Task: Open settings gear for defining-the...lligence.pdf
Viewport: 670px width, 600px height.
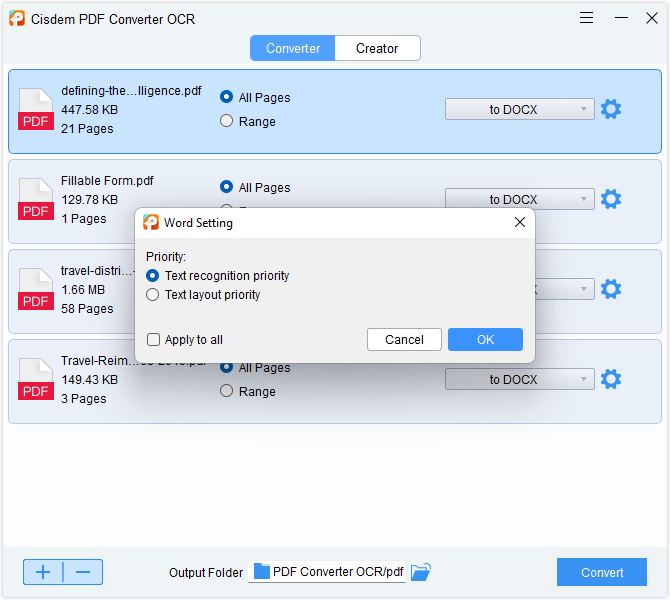Action: tap(611, 109)
